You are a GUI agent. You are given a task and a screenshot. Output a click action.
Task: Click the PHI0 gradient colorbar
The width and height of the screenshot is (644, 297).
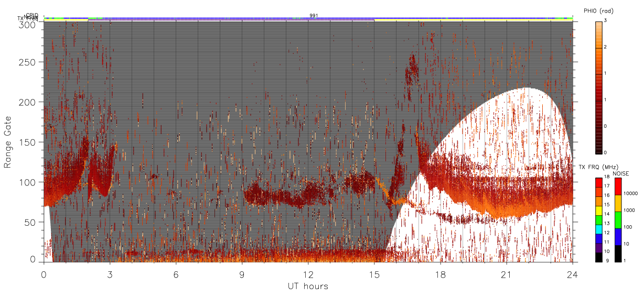coord(599,87)
